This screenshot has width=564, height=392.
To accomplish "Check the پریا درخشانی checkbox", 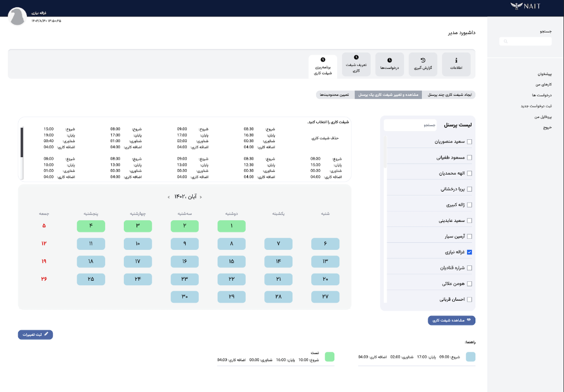I will (469, 189).
